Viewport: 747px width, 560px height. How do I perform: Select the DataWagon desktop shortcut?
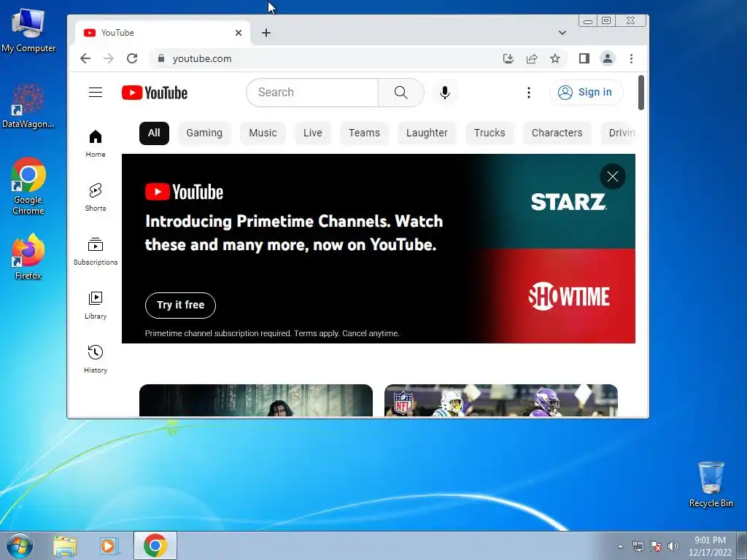[x=28, y=106]
